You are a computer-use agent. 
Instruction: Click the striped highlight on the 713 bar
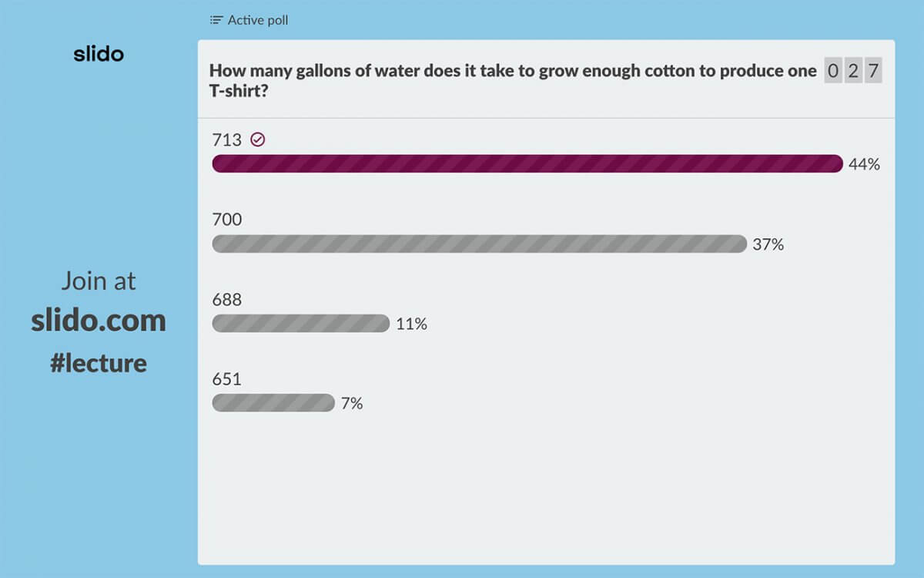tap(528, 163)
